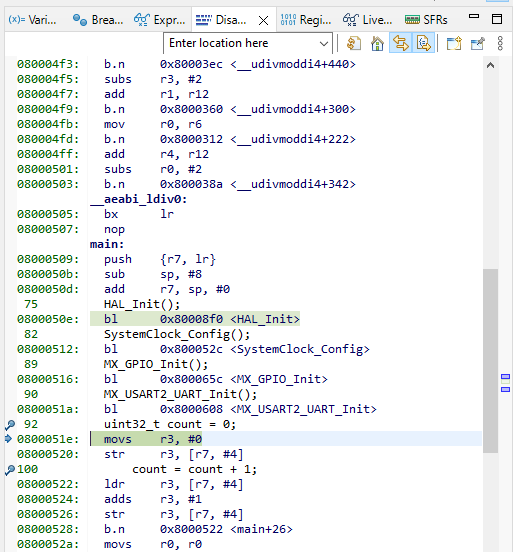Open the SFRs tab
The width and height of the screenshot is (513, 552).
426,20
